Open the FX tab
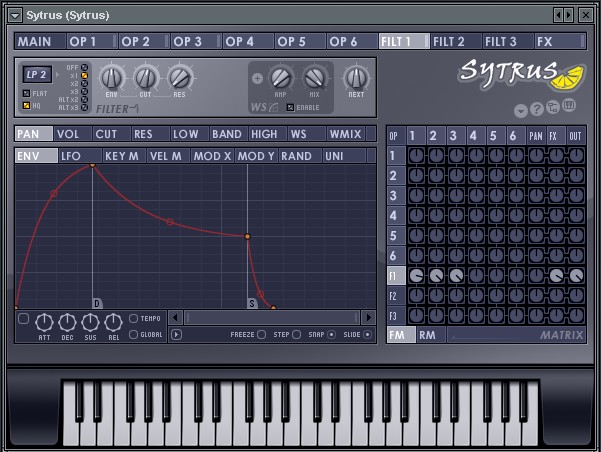 [x=560, y=41]
